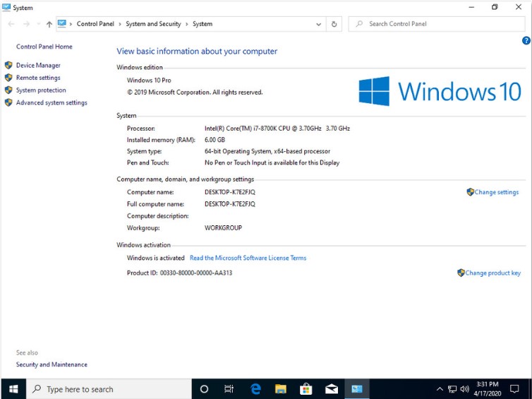Select Control Panel breadcrumb
Image resolution: width=532 pixels, height=399 pixels.
click(95, 24)
